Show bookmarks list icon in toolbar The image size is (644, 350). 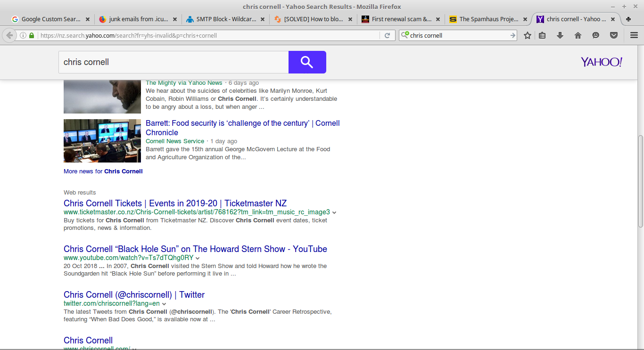tap(542, 35)
